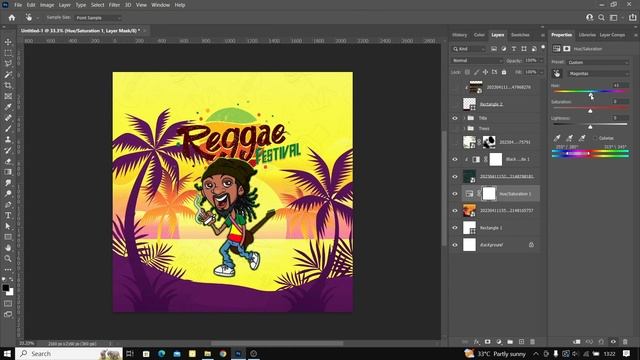640x360 pixels.
Task: Delete layer trash icon in Layers panel
Action: click(x=532, y=342)
